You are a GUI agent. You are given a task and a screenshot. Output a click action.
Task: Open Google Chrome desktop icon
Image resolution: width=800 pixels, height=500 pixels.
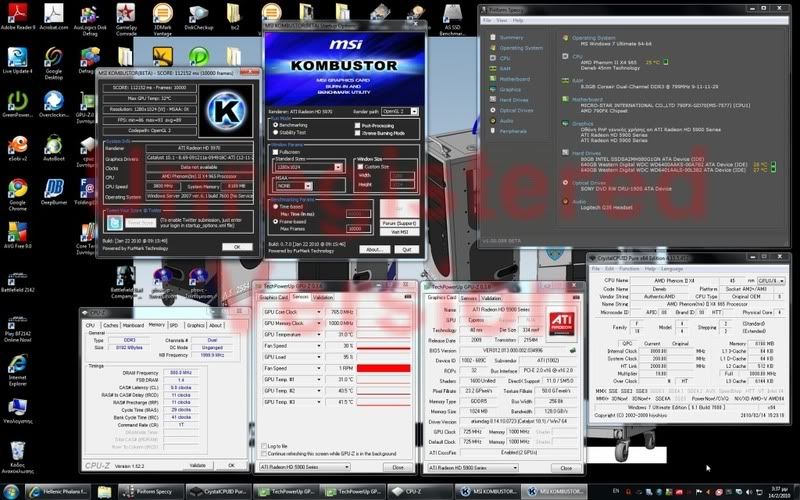(x=17, y=195)
